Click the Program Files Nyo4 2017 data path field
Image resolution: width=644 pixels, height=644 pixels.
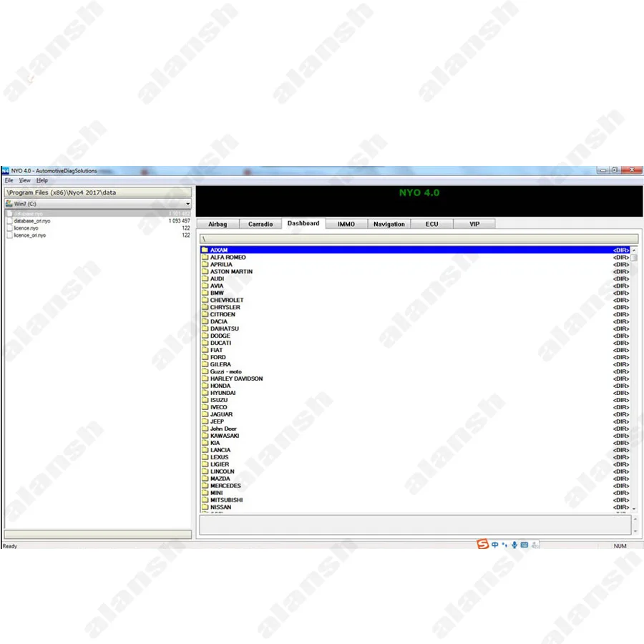[98, 192]
